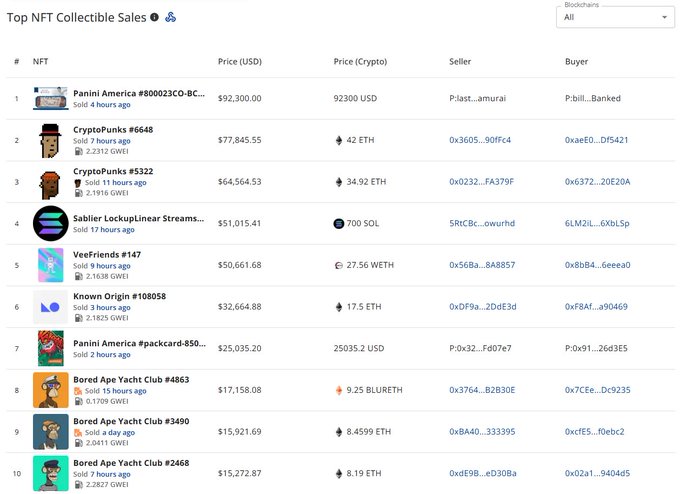Click the Known Origin #108058 logo
Screen dimensions: 680x494
[50, 307]
